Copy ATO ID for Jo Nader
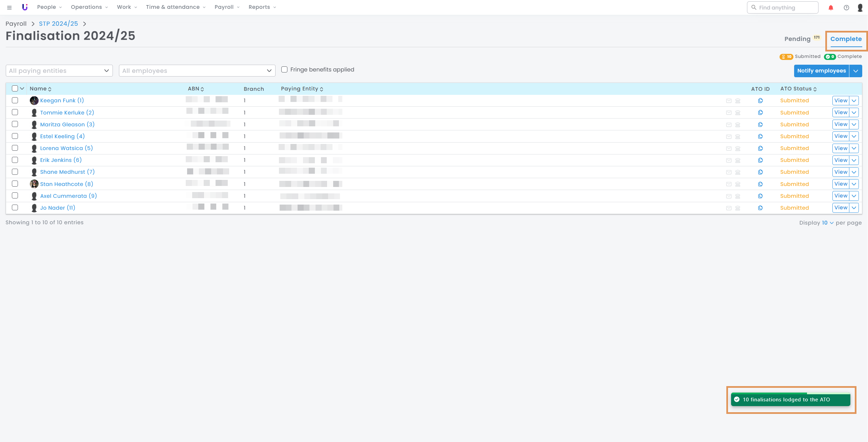The image size is (868, 442). 760,208
